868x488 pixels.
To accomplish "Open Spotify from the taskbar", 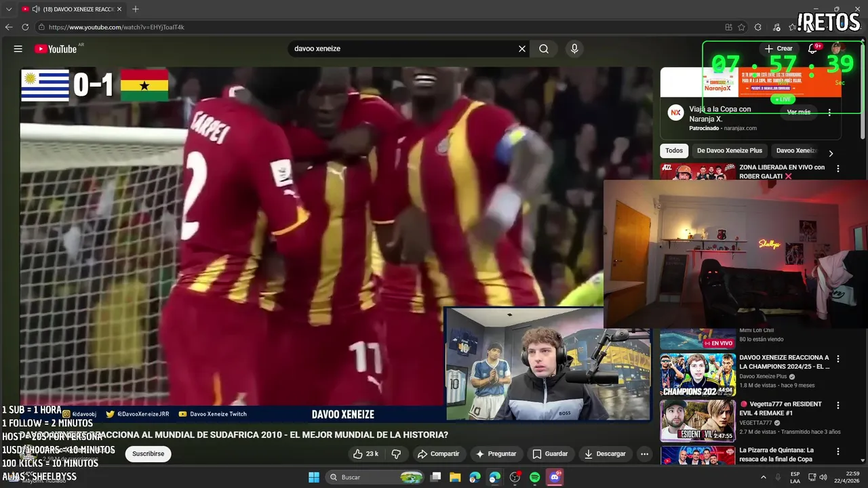I will click(535, 477).
